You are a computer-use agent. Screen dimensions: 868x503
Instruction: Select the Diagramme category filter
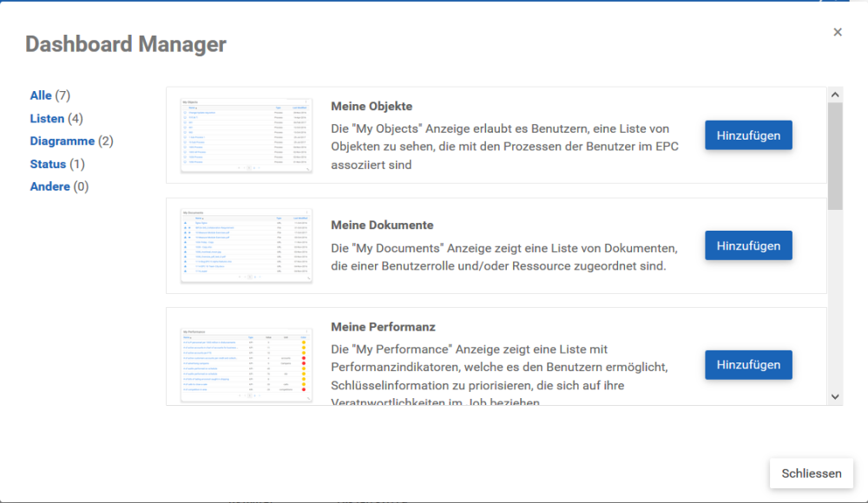(62, 140)
